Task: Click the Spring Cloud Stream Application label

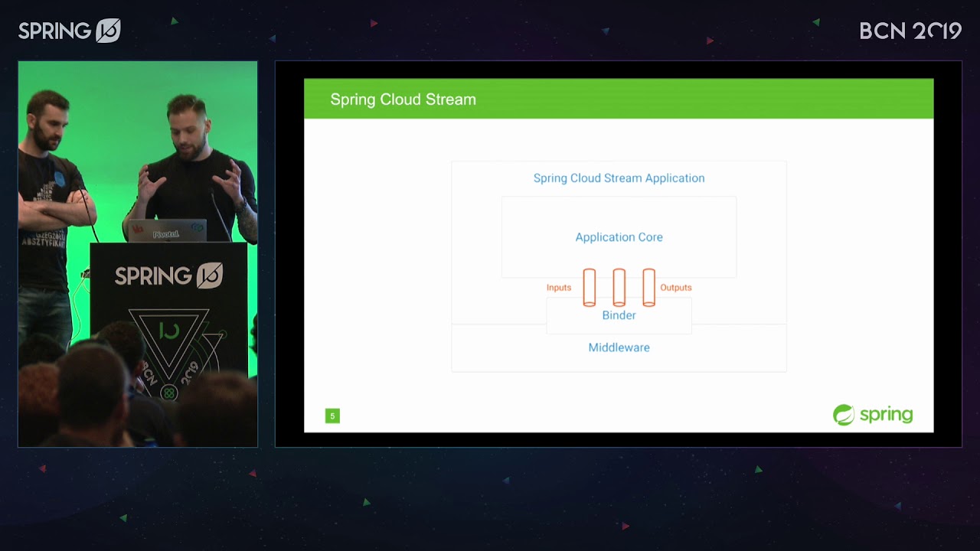Action: coord(619,178)
